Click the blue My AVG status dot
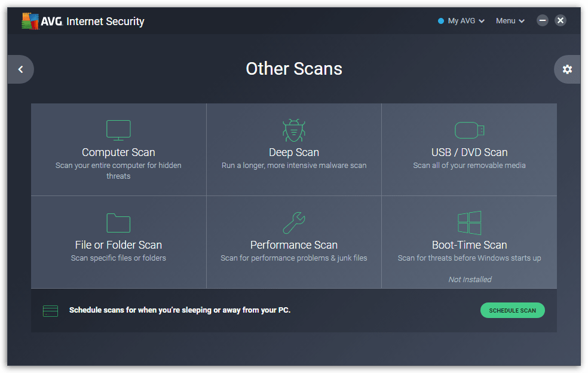This screenshot has width=588, height=373. [440, 21]
